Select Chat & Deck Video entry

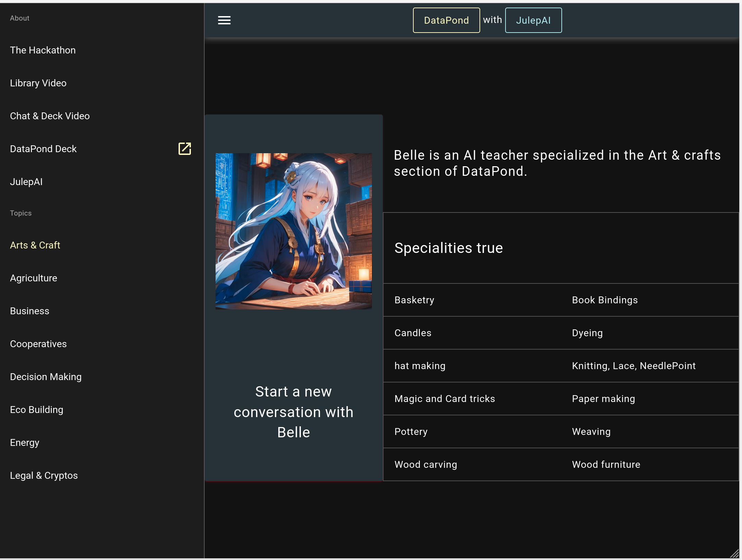(50, 116)
